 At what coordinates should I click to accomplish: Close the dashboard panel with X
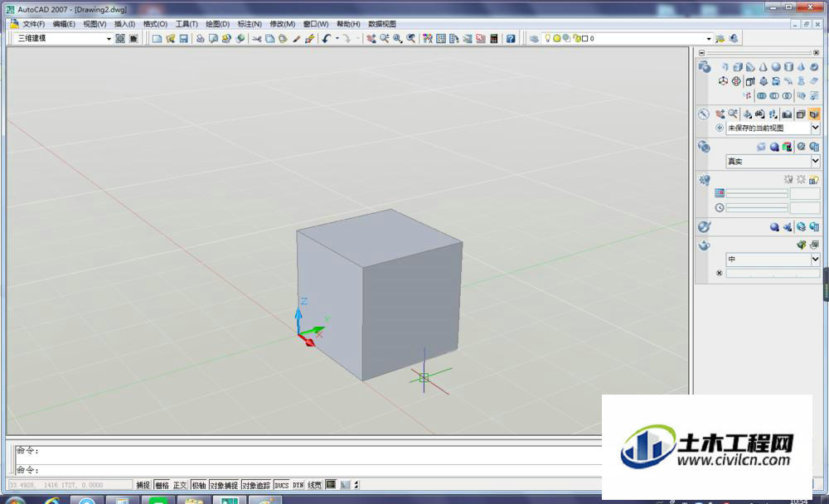[x=816, y=53]
